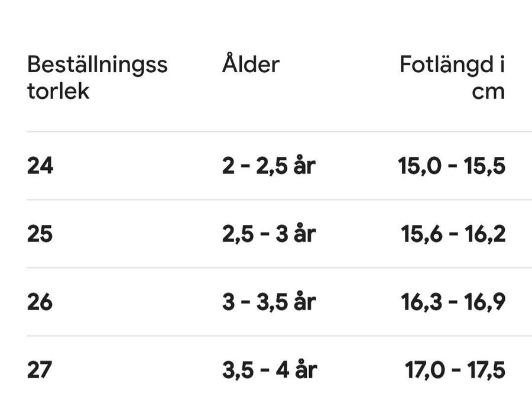The width and height of the screenshot is (532, 403).
Task: Click the age cell '2 - 2,5 år'
Action: 269,166
